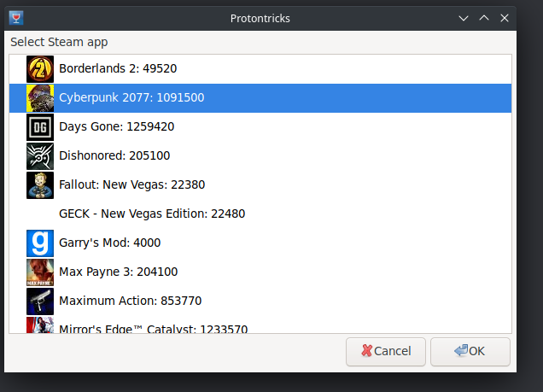
Task: Click the Max Payne 3 icon
Action: point(40,272)
